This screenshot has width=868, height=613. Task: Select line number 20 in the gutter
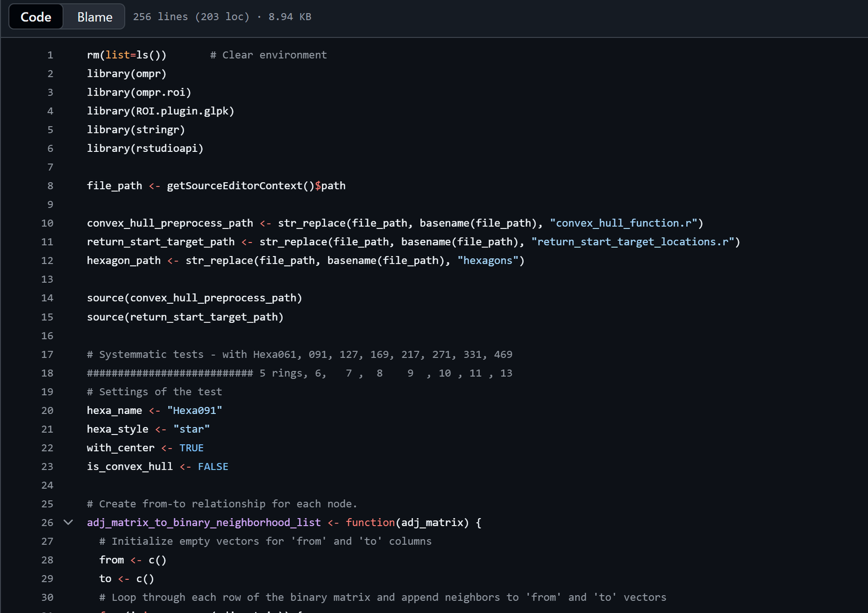pyautogui.click(x=47, y=410)
